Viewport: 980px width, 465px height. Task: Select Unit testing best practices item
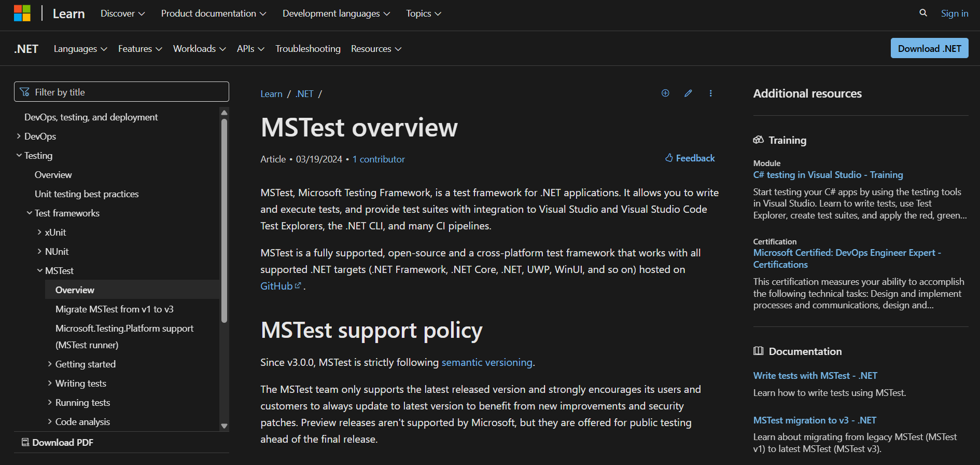tap(87, 194)
